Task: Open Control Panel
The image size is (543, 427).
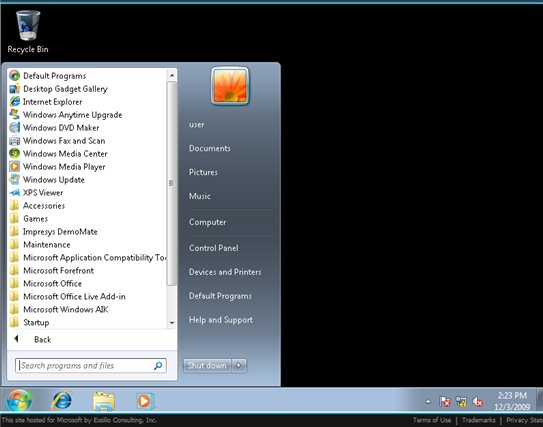Action: point(213,248)
